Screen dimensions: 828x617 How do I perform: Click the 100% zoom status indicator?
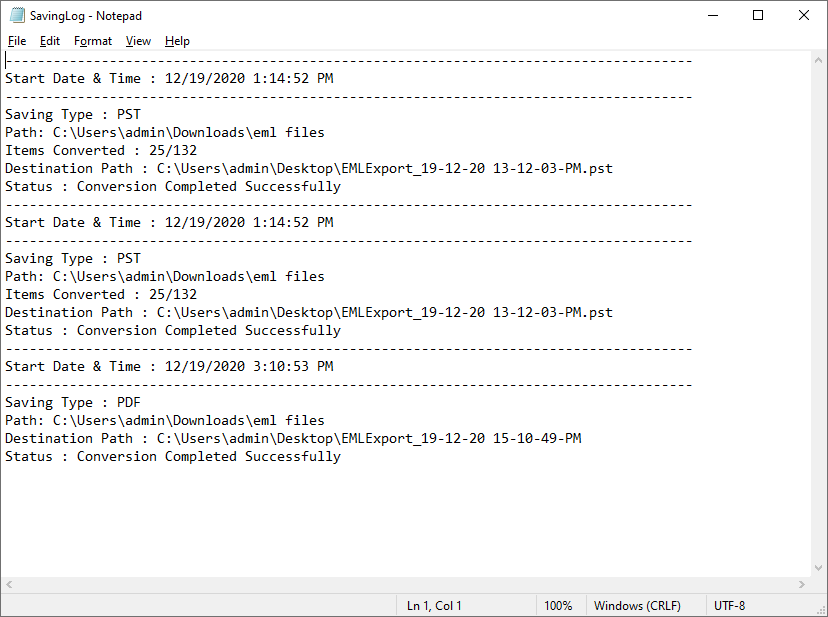[x=558, y=605]
